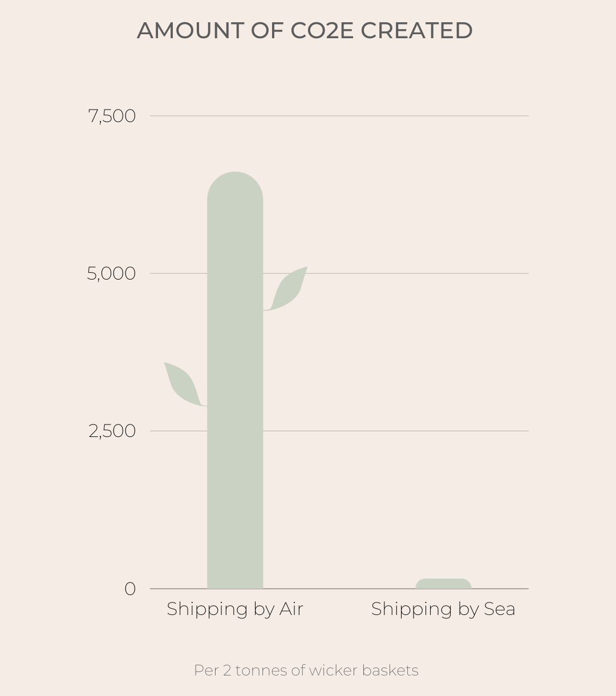Click the rounded top of the Air bar
The image size is (616, 696).
235,185
